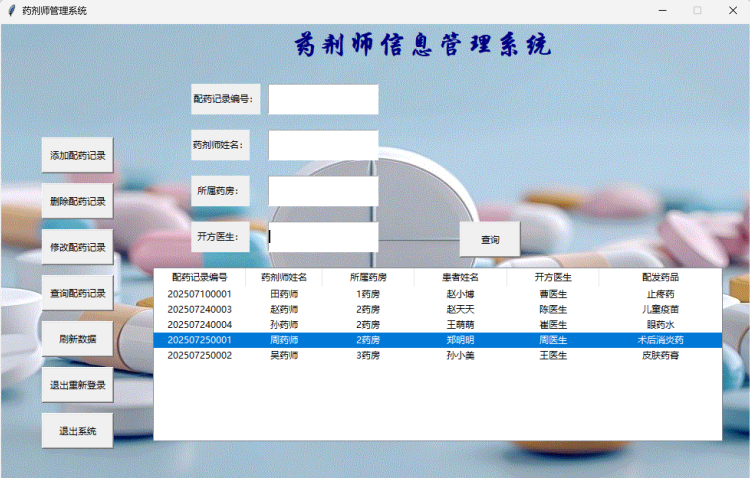Click the feather app icon in title bar
This screenshot has height=478, width=750.
click(11, 10)
